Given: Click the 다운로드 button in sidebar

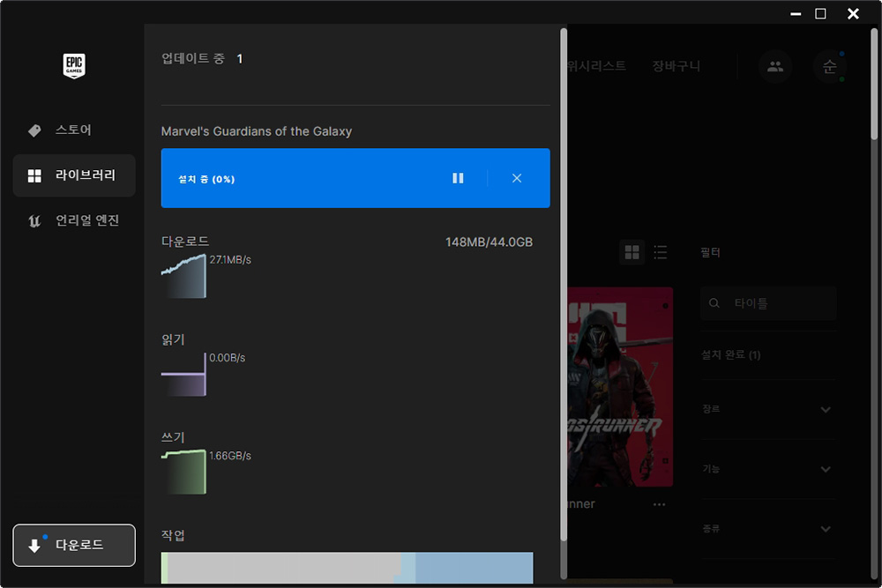Looking at the screenshot, I should [x=74, y=546].
